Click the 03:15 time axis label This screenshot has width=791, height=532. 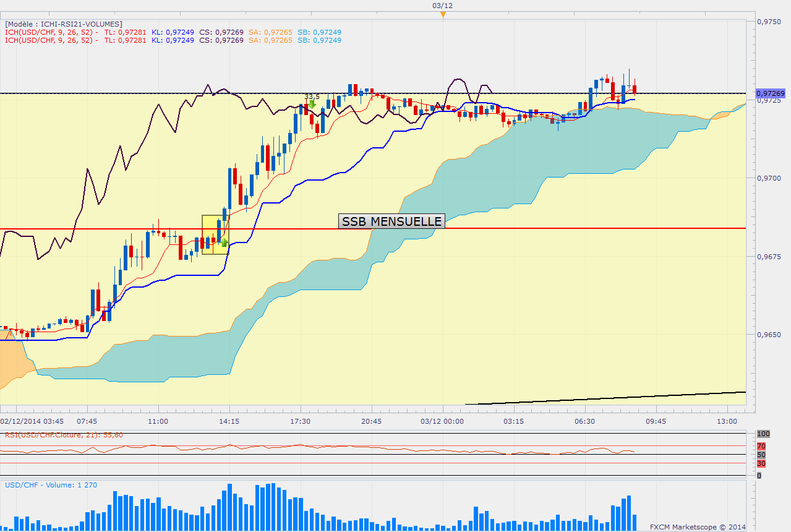tap(514, 421)
